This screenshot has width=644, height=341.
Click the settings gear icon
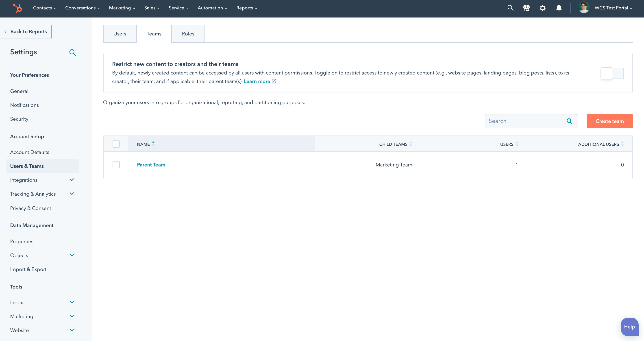tap(542, 8)
